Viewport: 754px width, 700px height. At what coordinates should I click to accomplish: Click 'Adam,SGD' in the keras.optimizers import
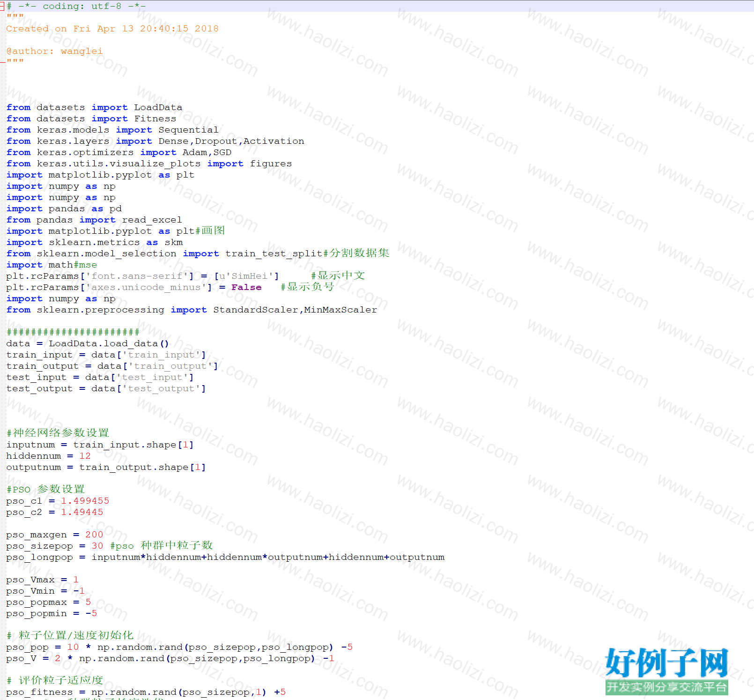click(207, 152)
